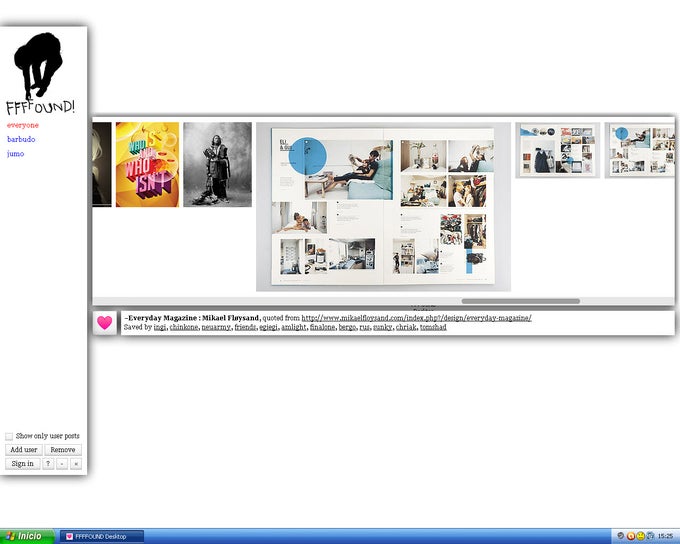Viewport: 680px width, 544px height.
Task: Open user tomsbad's profile link
Action: point(433,327)
